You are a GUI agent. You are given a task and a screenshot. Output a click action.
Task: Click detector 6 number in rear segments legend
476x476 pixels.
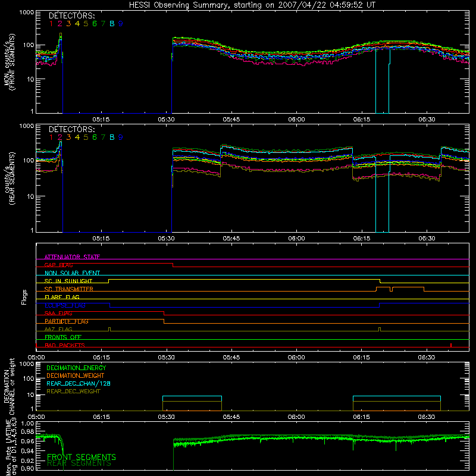95,137
